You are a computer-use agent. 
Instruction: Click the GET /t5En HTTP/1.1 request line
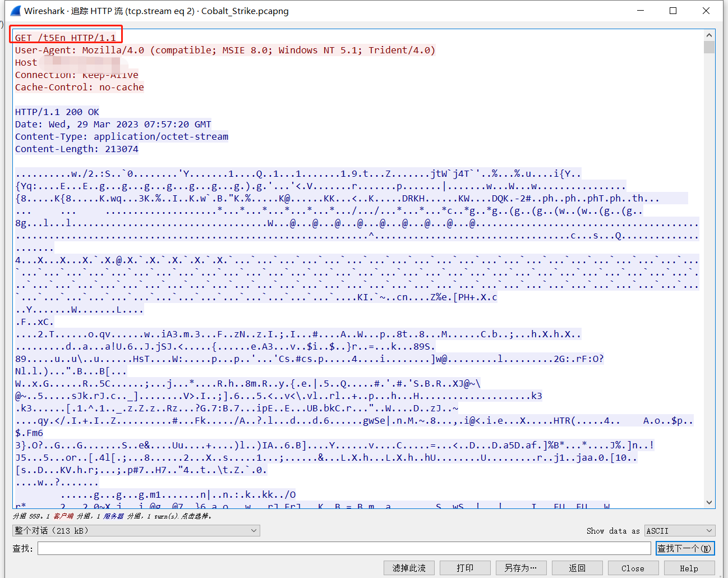pyautogui.click(x=66, y=38)
